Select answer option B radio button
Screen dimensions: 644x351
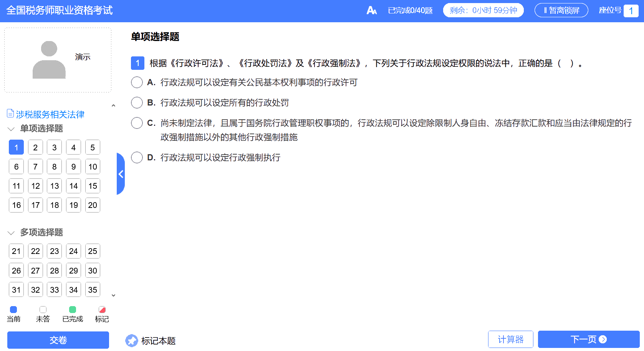[137, 102]
